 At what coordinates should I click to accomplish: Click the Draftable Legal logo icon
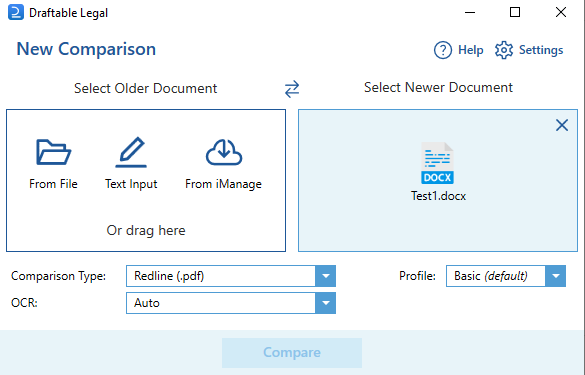[x=16, y=12]
